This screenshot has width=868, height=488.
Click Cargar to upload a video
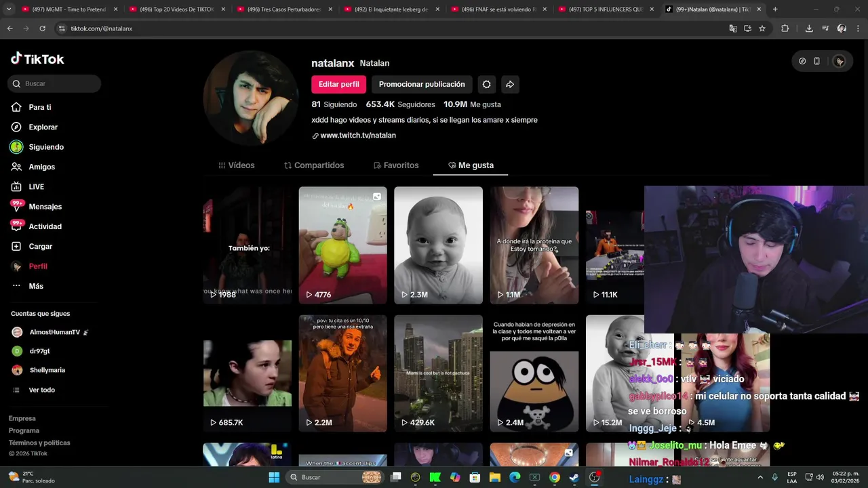click(40, 246)
